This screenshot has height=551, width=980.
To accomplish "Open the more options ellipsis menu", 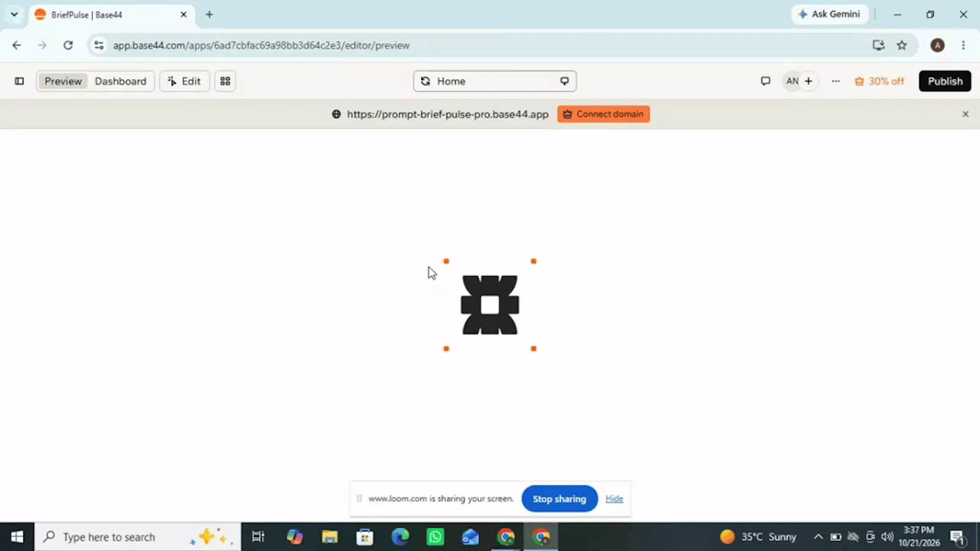I will point(835,81).
